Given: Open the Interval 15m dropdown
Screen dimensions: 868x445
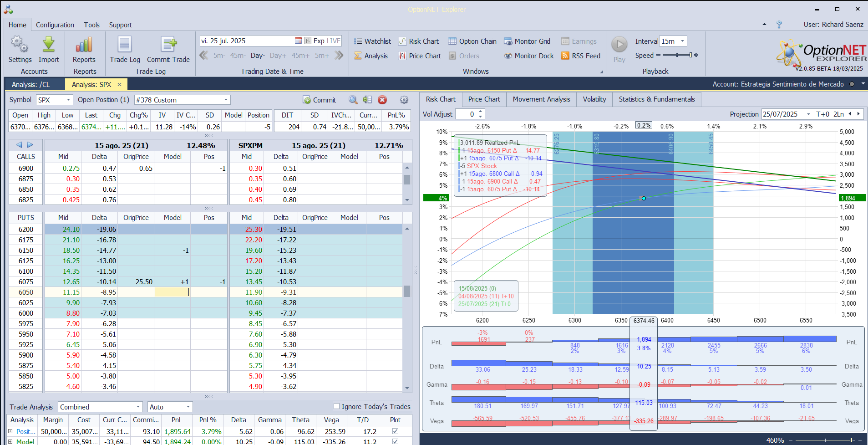Looking at the screenshot, I should [x=682, y=41].
